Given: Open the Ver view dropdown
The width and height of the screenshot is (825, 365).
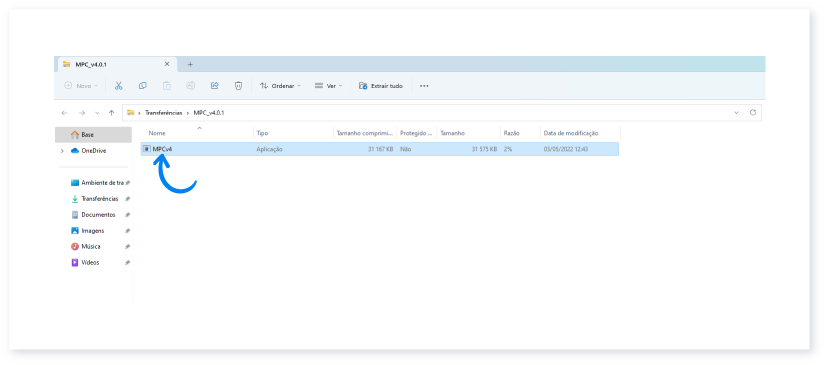Looking at the screenshot, I should pyautogui.click(x=328, y=86).
